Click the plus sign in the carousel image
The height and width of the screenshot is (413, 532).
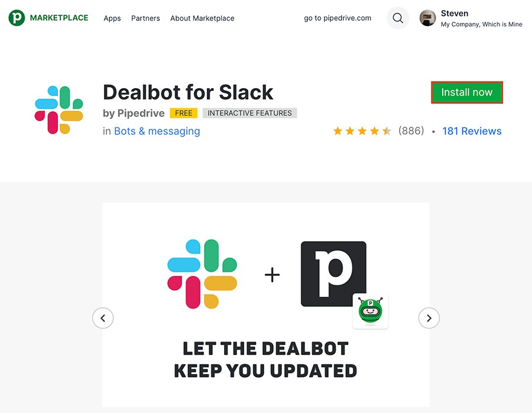pos(272,274)
